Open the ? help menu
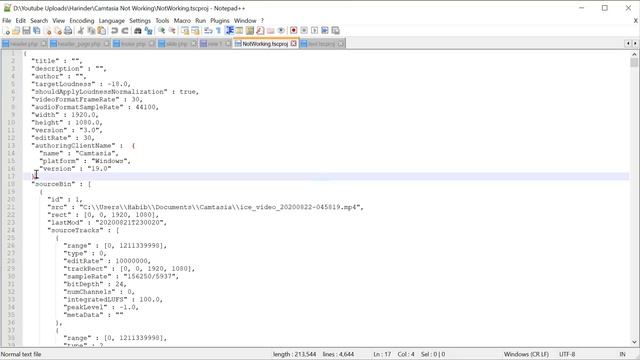 point(262,20)
